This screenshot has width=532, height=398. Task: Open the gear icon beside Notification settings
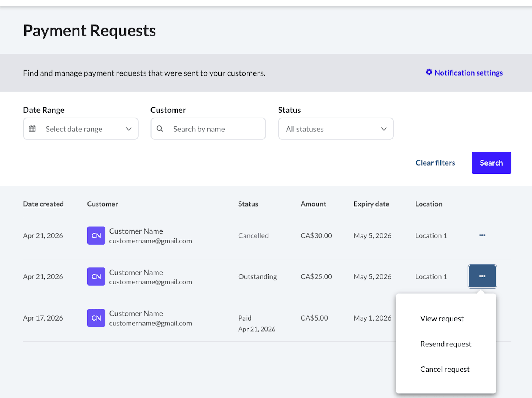pyautogui.click(x=429, y=72)
